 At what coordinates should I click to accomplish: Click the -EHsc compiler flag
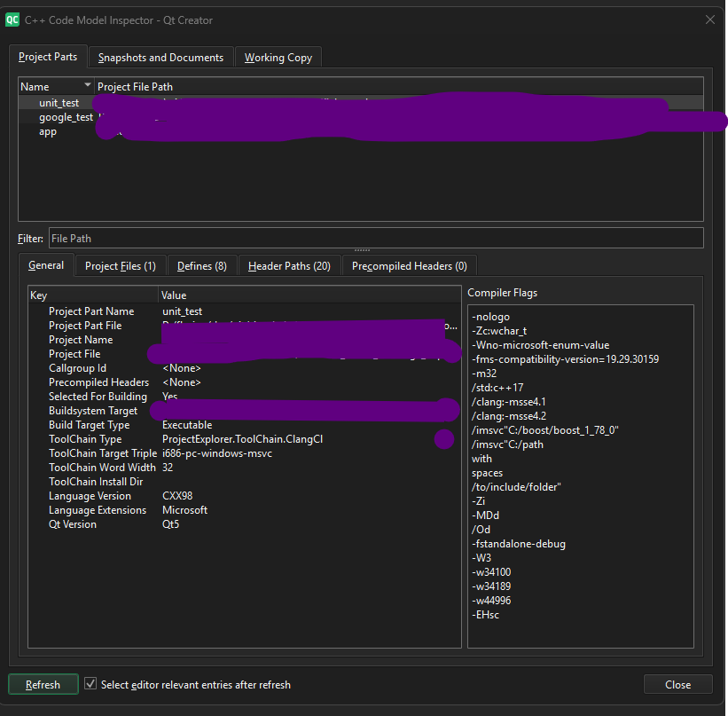coord(485,615)
